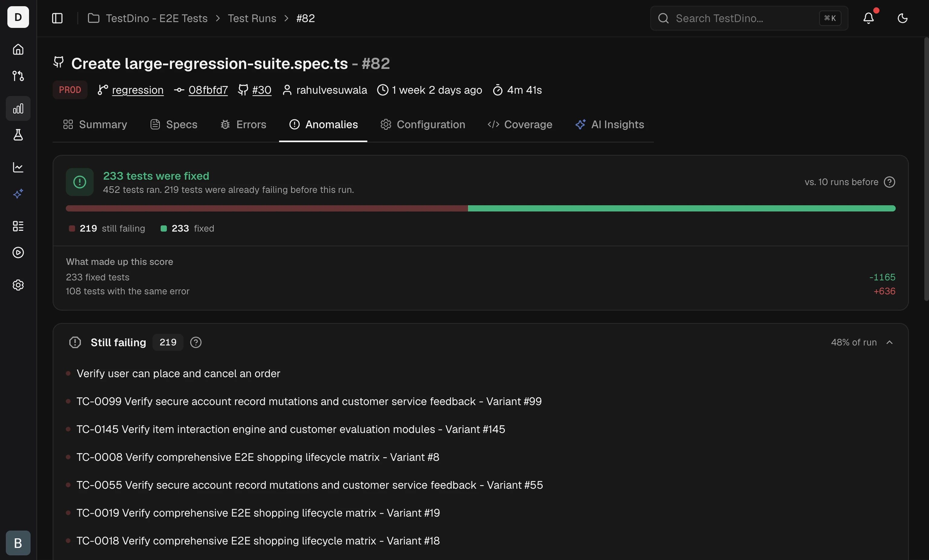Image resolution: width=929 pixels, height=560 pixels.
Task: Open test TC-0019 Variant #19
Action: point(258,513)
